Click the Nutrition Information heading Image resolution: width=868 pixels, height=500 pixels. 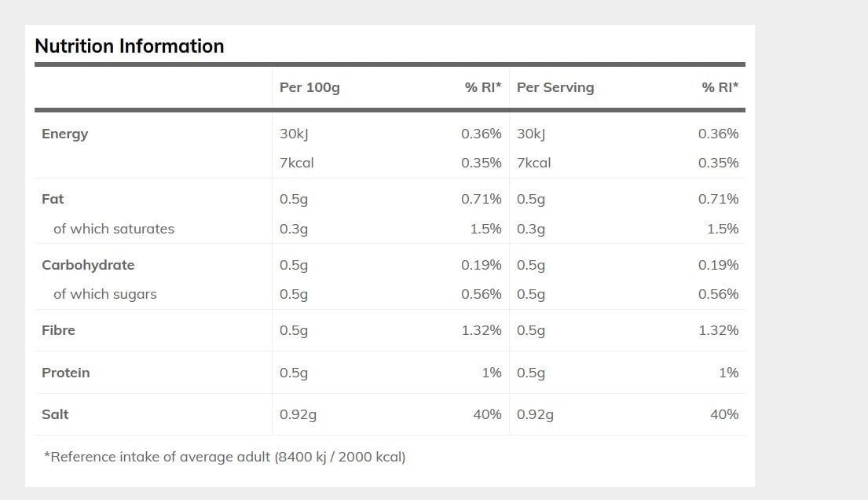click(x=130, y=46)
